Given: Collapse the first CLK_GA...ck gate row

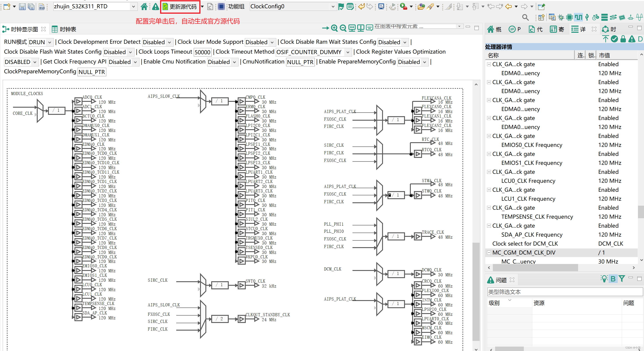Looking at the screenshot, I should click(489, 64).
